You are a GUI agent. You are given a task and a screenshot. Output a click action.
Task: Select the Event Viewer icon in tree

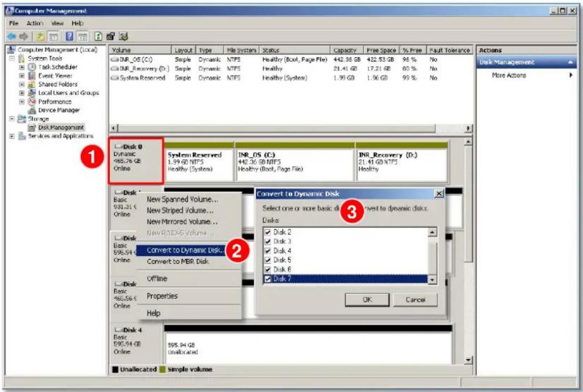(x=32, y=76)
